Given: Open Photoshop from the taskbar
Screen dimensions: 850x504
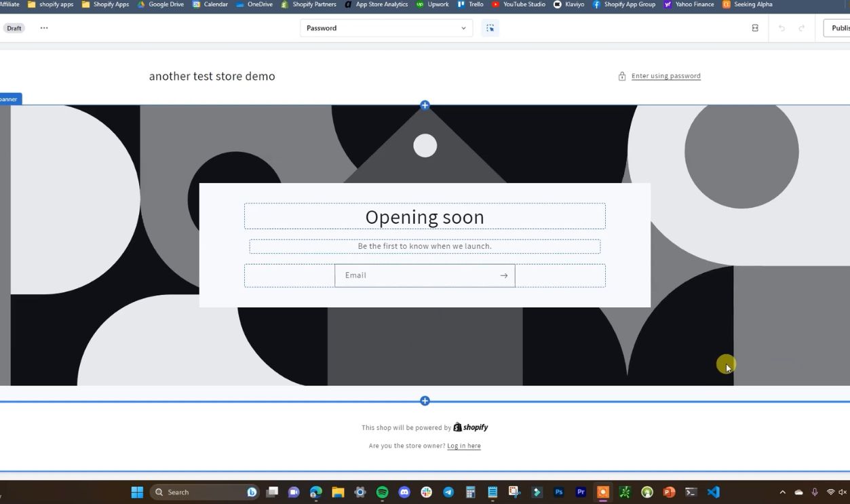Looking at the screenshot, I should coord(558,492).
